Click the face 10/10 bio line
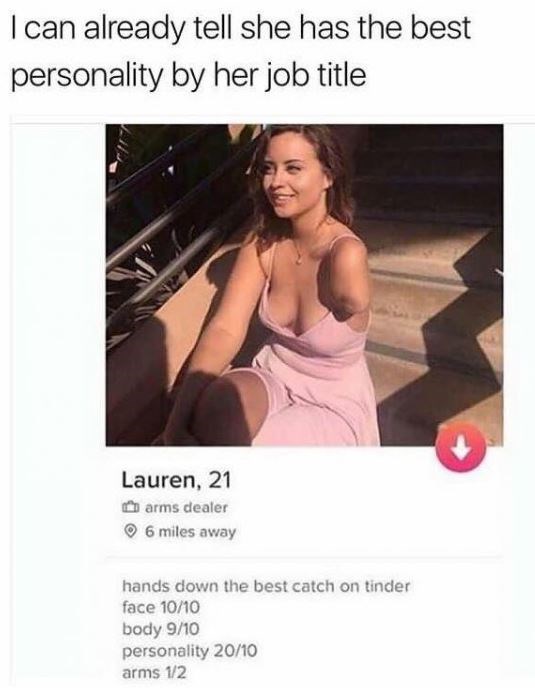 point(161,607)
